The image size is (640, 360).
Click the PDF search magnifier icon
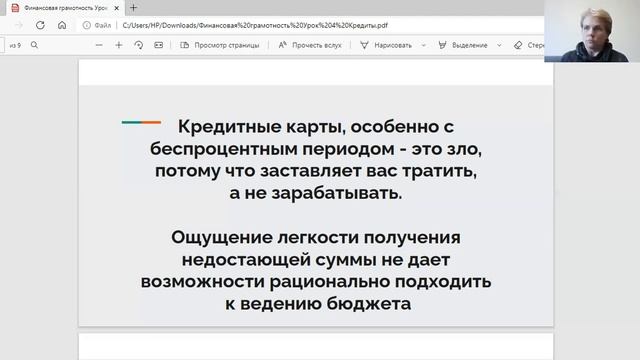pos(34,45)
